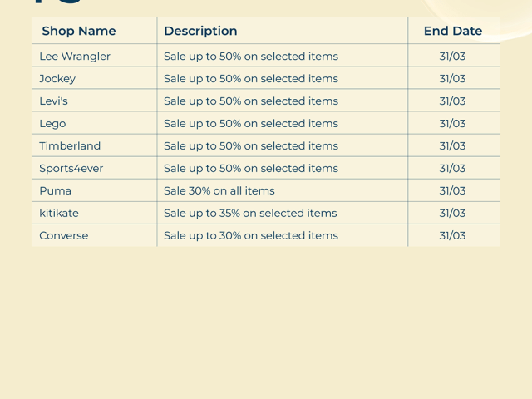Click the End Date column header

pyautogui.click(x=452, y=31)
